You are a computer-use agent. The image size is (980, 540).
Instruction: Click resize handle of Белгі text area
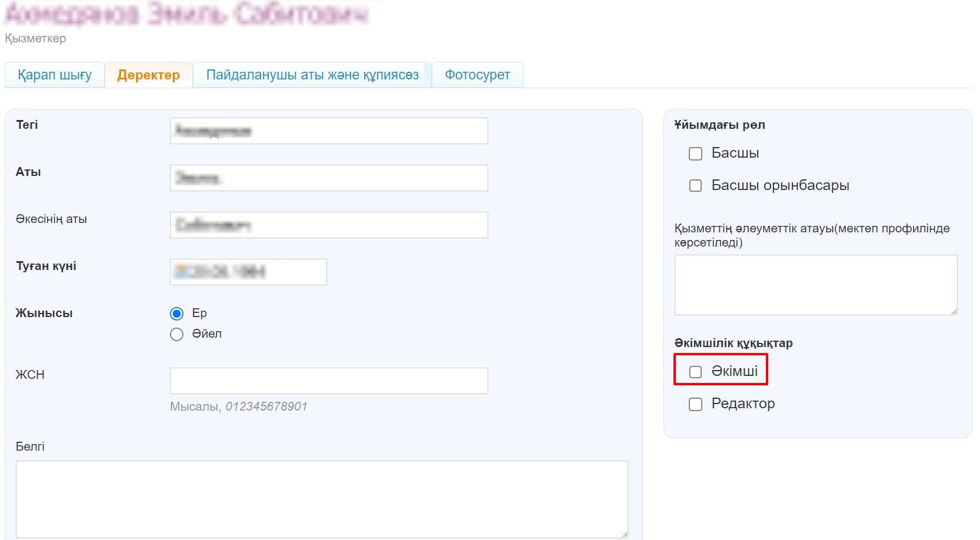coord(624,534)
